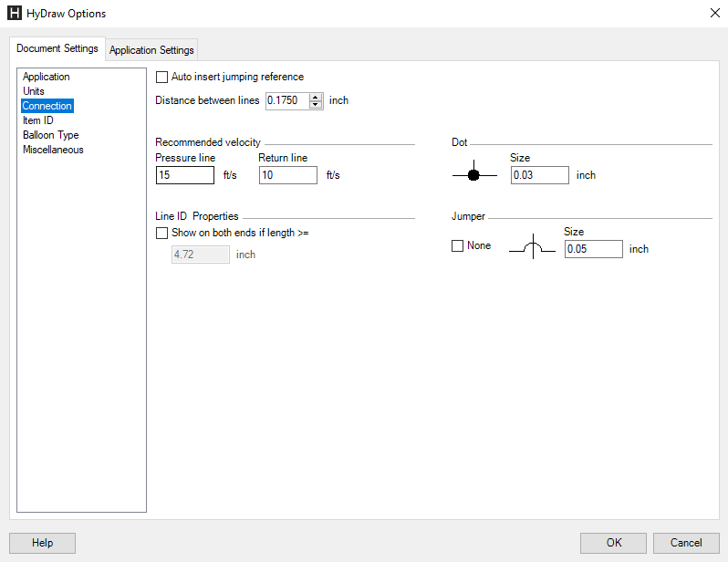The height and width of the screenshot is (562, 728).
Task: Click the HyDraw Options title text
Action: (x=66, y=14)
